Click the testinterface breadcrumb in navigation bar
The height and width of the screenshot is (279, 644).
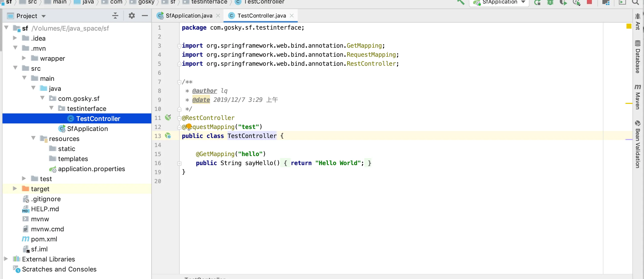click(205, 2)
